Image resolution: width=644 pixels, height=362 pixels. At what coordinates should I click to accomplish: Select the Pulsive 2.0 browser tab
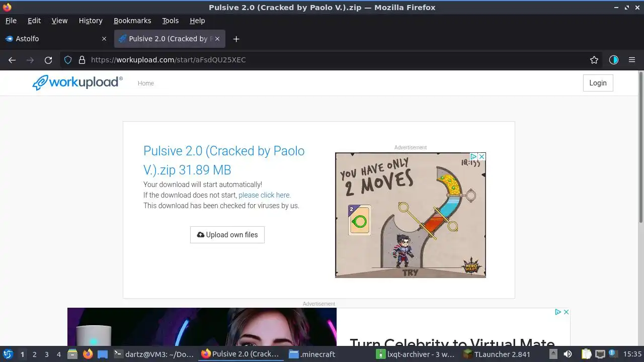click(170, 39)
